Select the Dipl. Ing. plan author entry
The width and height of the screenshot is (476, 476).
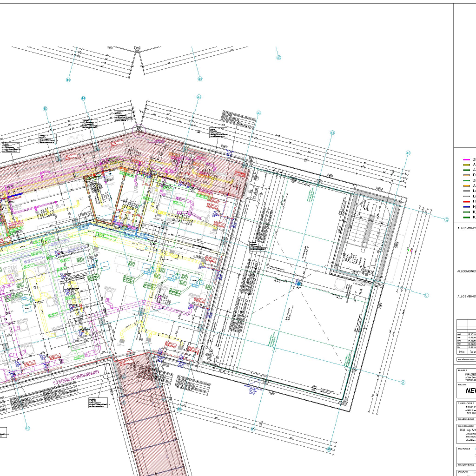[467, 430]
